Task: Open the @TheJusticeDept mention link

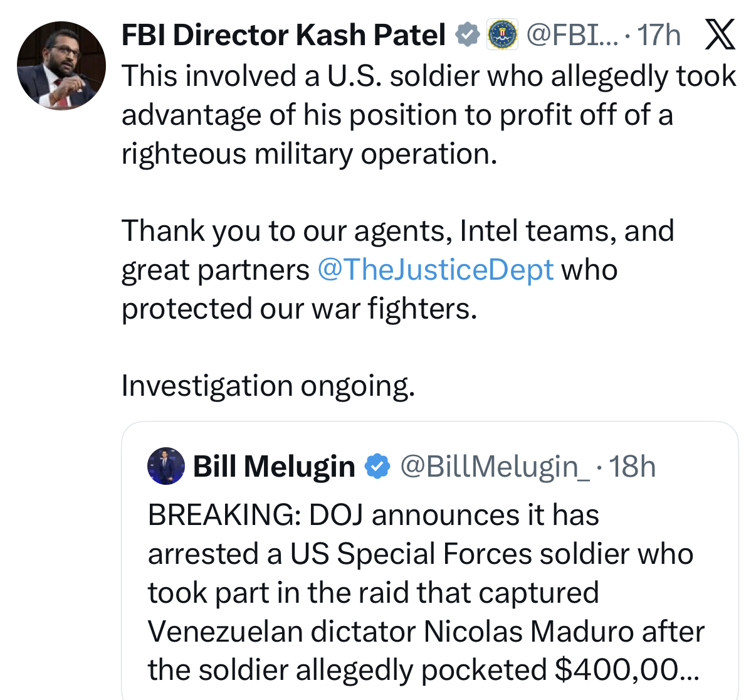Action: [x=436, y=270]
